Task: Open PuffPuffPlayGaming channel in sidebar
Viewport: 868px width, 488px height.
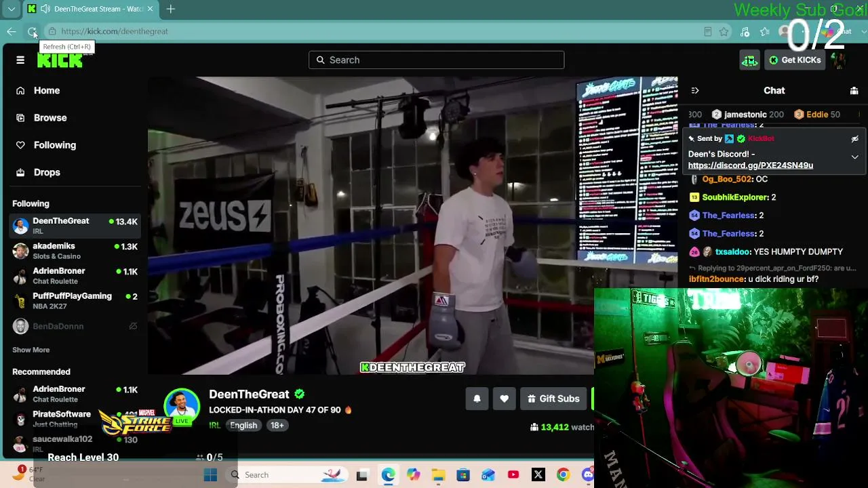Action: coord(75,301)
